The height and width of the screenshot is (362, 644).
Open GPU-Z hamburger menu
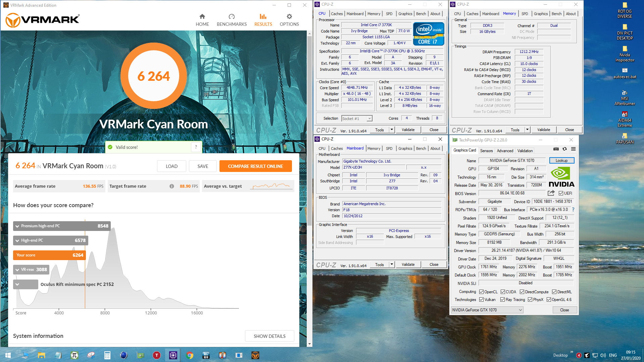573,149
